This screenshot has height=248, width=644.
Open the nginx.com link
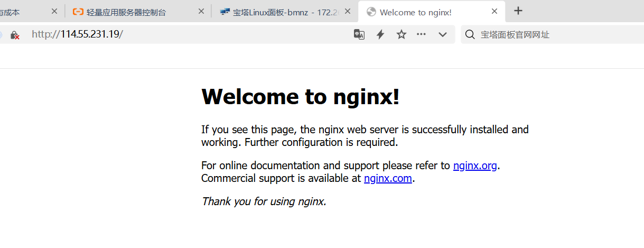(x=388, y=178)
